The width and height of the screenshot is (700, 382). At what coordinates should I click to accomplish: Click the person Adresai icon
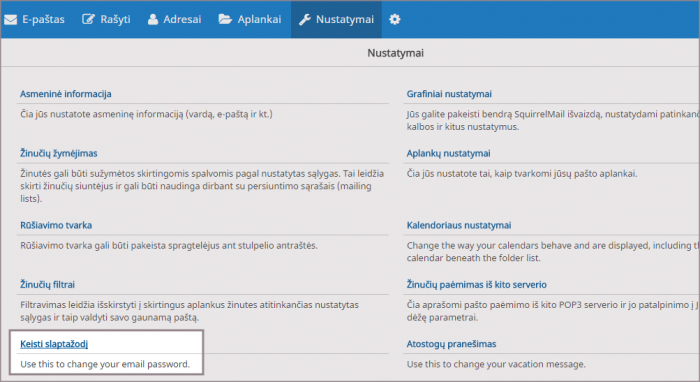153,19
